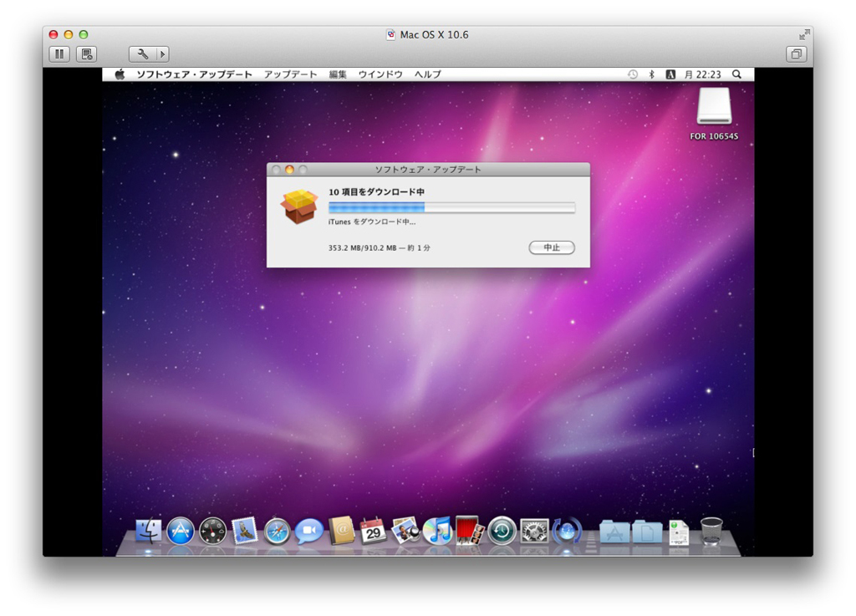The height and width of the screenshot is (616, 856).
Task: Click the Time Machine menu bar icon
Action: coord(633,74)
